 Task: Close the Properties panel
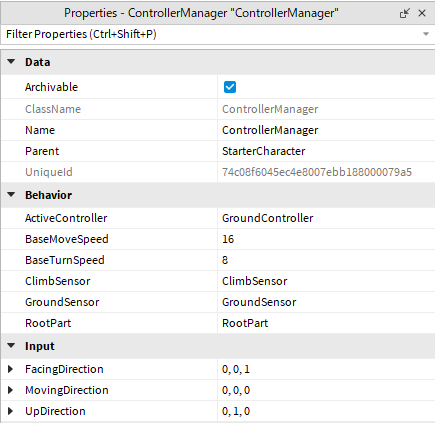pos(422,13)
